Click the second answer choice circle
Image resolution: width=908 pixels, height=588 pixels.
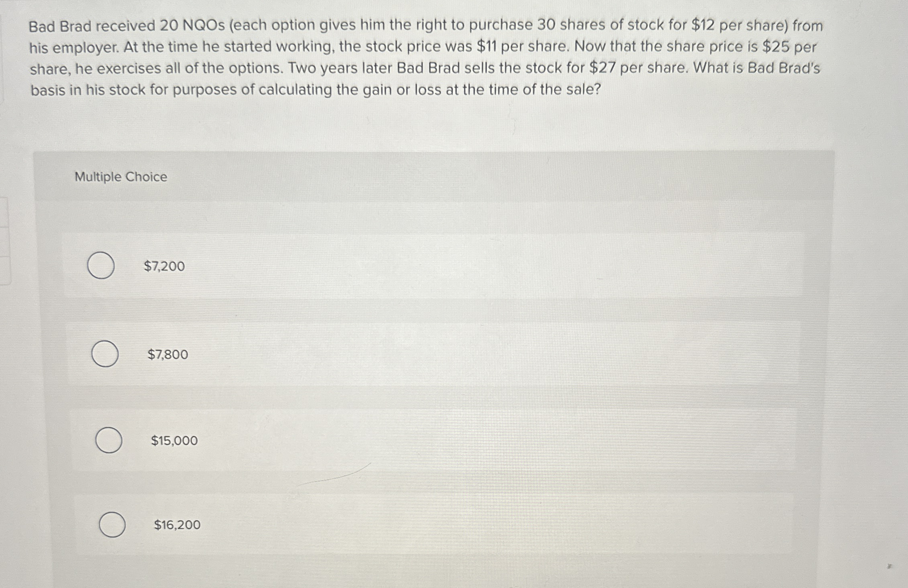coord(104,354)
